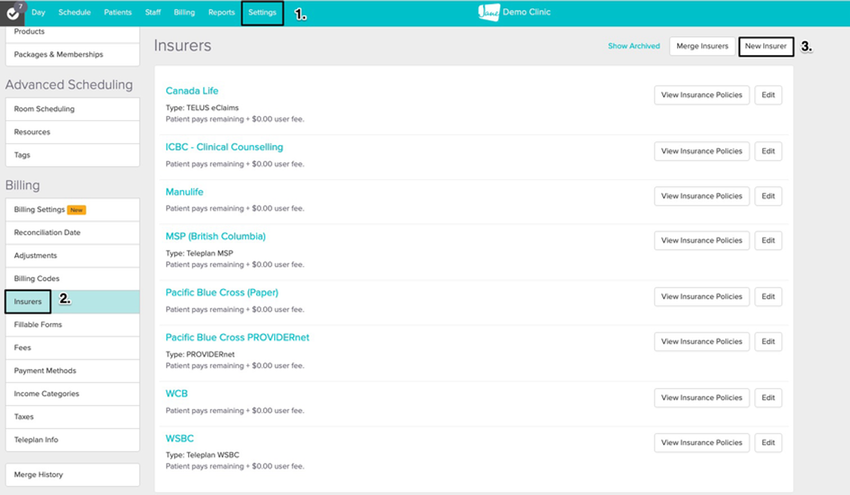Image resolution: width=850 pixels, height=495 pixels.
Task: View Insurance Policies for Canada Life
Action: pyautogui.click(x=701, y=95)
